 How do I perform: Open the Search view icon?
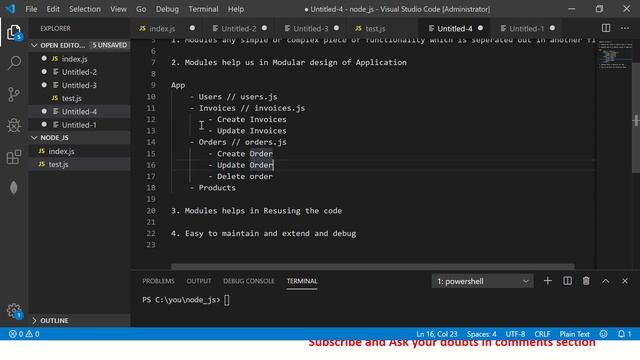14,63
